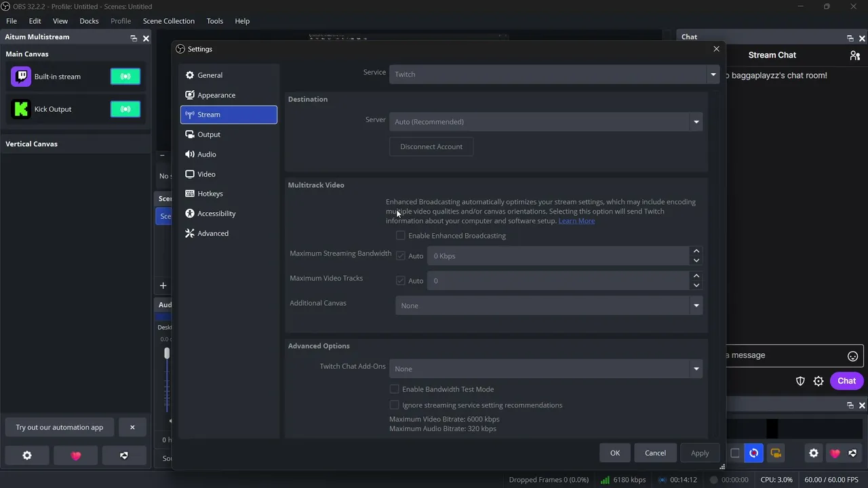
Task: Click the Aitum logo button in left dock
Action: click(x=124, y=455)
